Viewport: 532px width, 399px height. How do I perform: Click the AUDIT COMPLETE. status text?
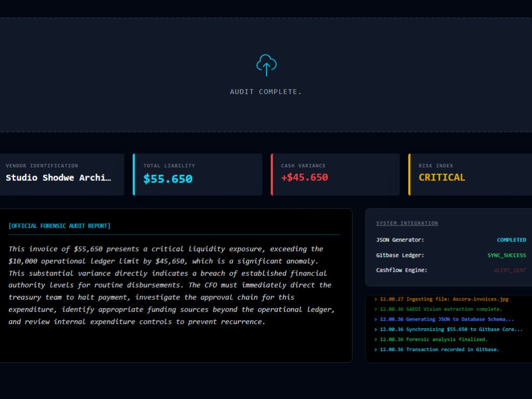coord(265,92)
